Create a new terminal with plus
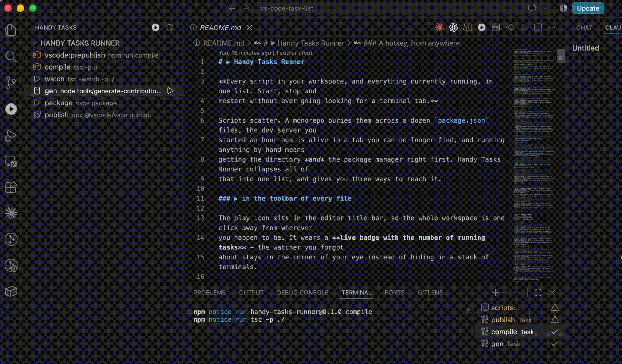Screen dimensions: 622x364 (x=495, y=293)
